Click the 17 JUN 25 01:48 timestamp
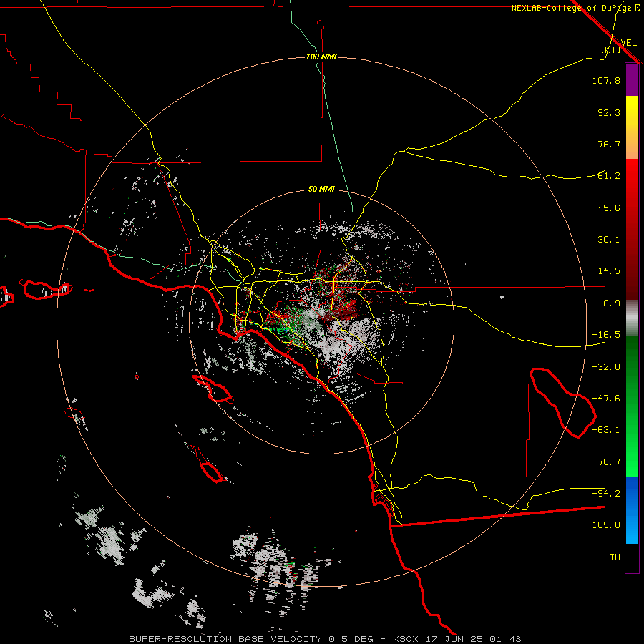The height and width of the screenshot is (644, 644). click(x=474, y=639)
